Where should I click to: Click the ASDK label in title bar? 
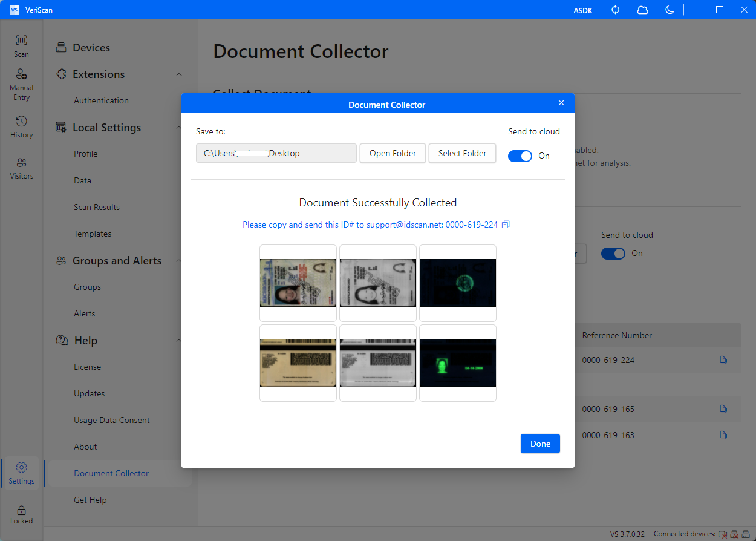click(x=583, y=10)
